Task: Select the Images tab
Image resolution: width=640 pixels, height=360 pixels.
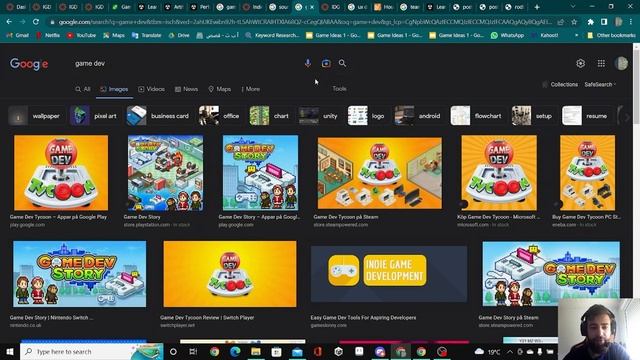Action: (114, 89)
